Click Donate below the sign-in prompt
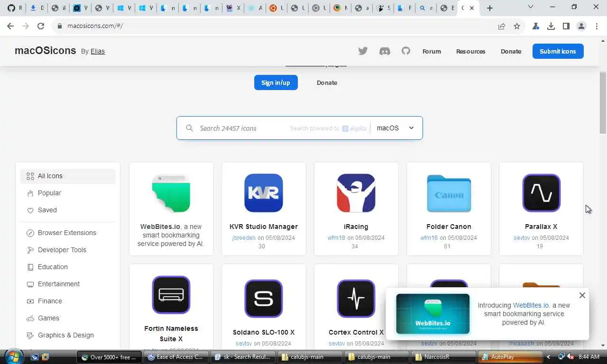The image size is (607, 364). (327, 82)
